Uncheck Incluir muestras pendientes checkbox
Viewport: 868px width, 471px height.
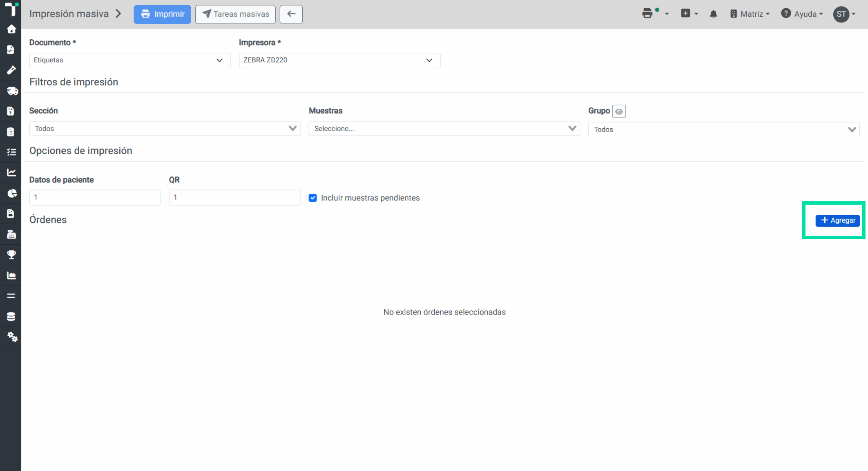coord(313,198)
